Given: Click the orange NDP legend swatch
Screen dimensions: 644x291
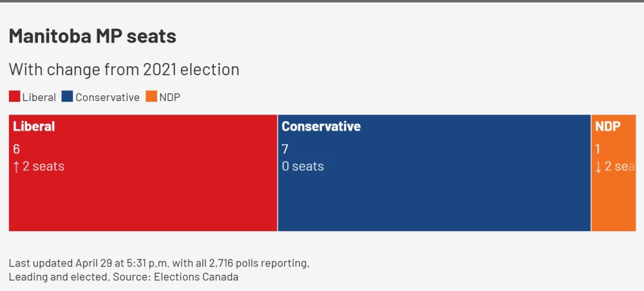Looking at the screenshot, I should click(151, 97).
